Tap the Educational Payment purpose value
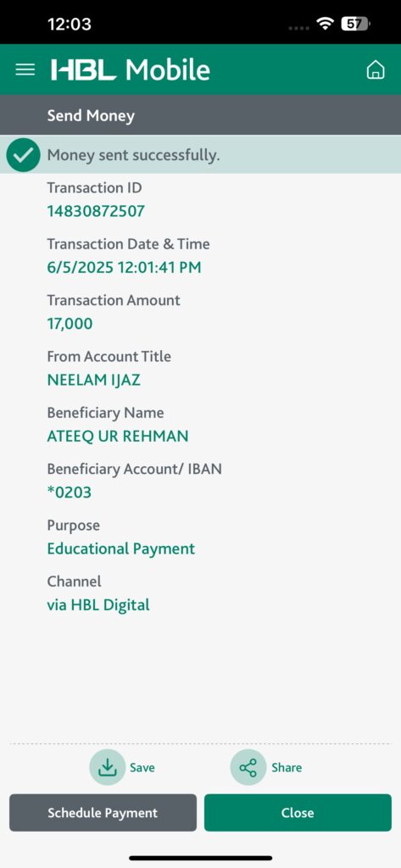Image resolution: width=401 pixels, height=868 pixels. click(121, 548)
